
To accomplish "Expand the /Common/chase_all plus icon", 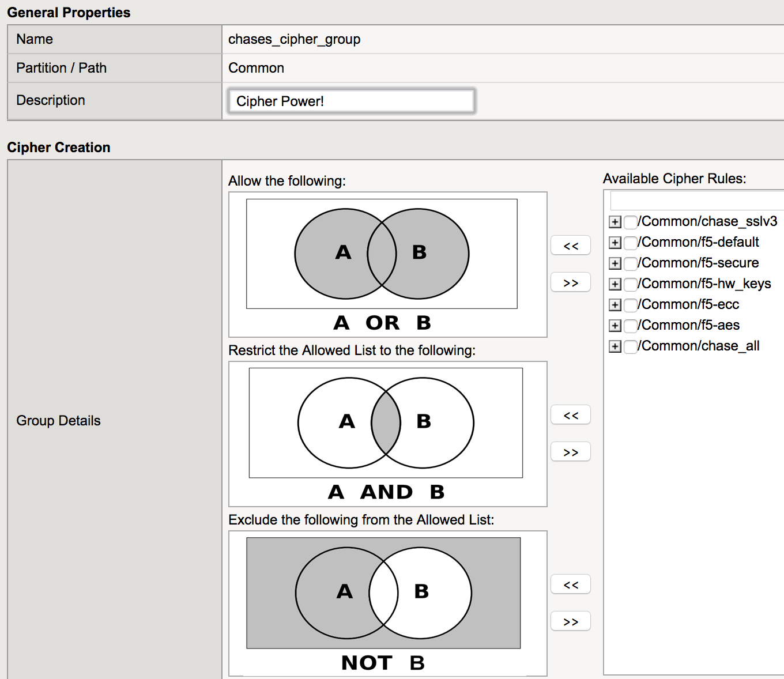I will 615,346.
